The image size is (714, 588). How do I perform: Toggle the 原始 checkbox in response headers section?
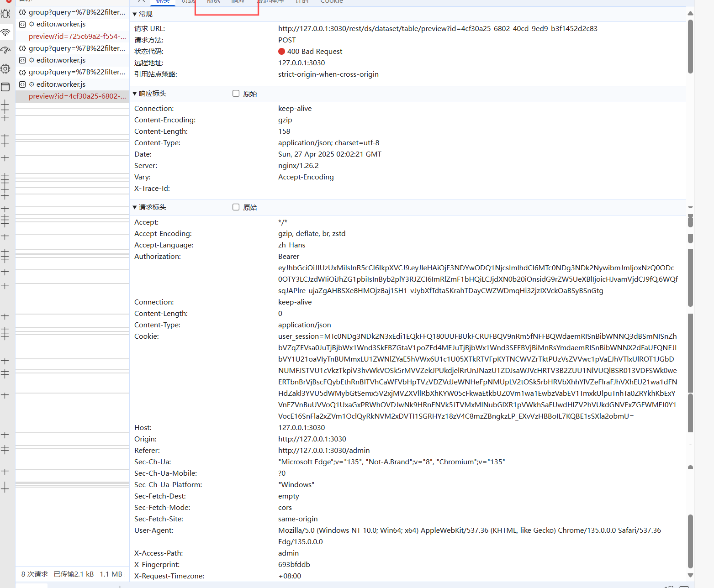(236, 93)
